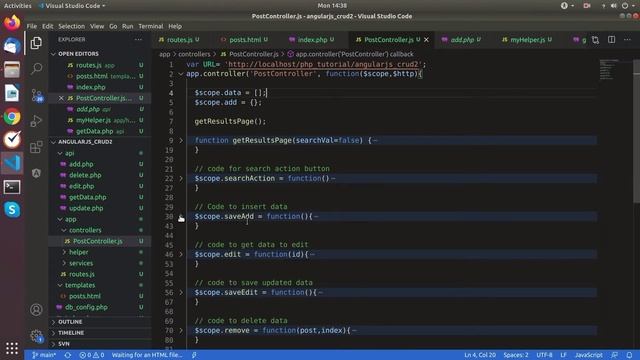Launch Firefox from the dock
This screenshot has height=360, width=640.
point(12,23)
